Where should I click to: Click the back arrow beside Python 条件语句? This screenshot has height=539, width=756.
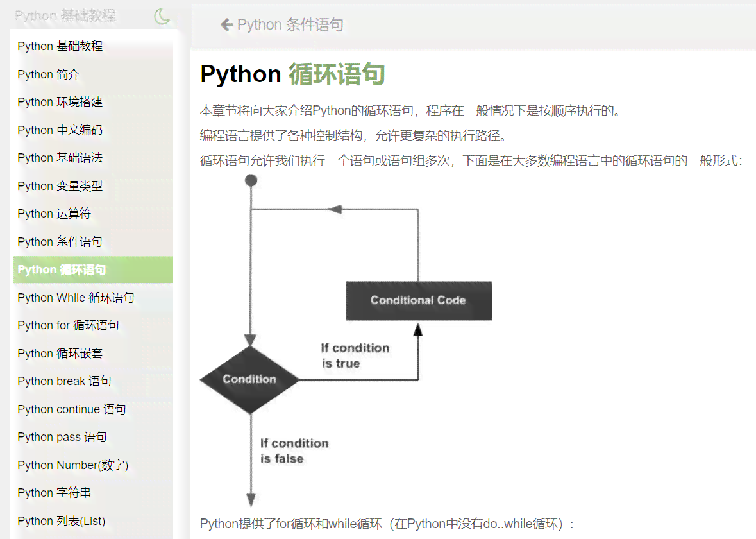point(226,24)
